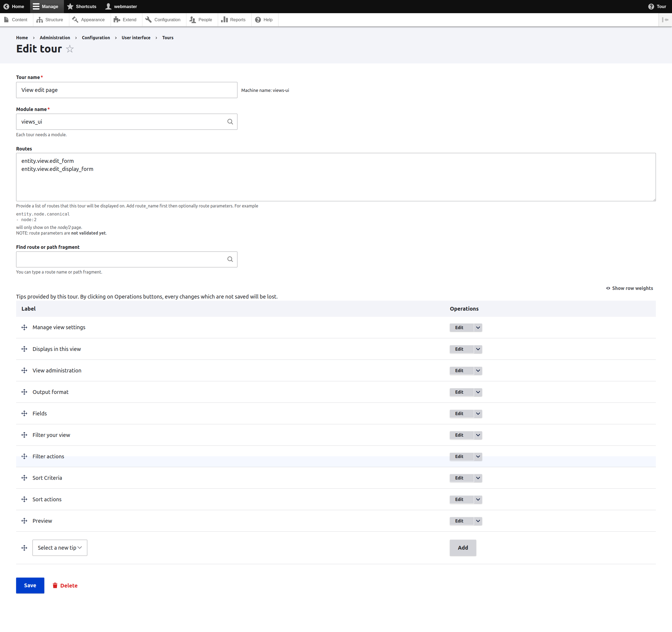Viewport: 672px width, 632px height.
Task: Open Select a new tip dropdown
Action: click(60, 548)
